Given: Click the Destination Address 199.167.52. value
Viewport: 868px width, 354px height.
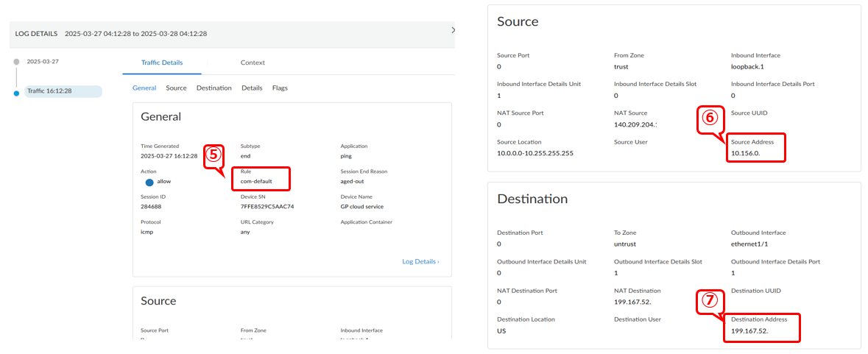Looking at the screenshot, I should (x=749, y=330).
